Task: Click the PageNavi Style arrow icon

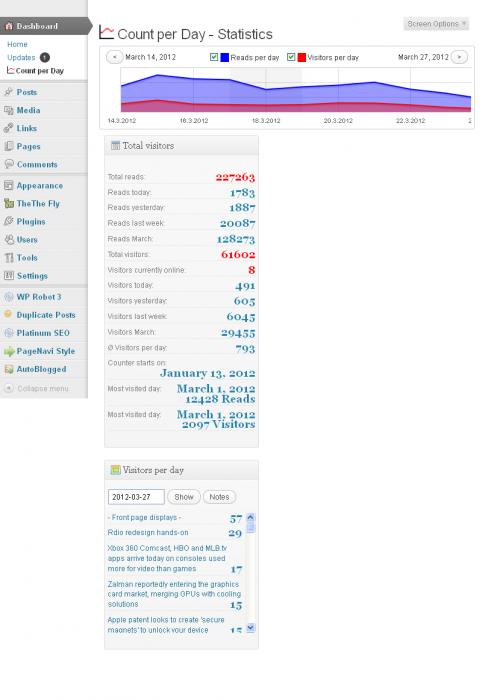Action: 8,351
